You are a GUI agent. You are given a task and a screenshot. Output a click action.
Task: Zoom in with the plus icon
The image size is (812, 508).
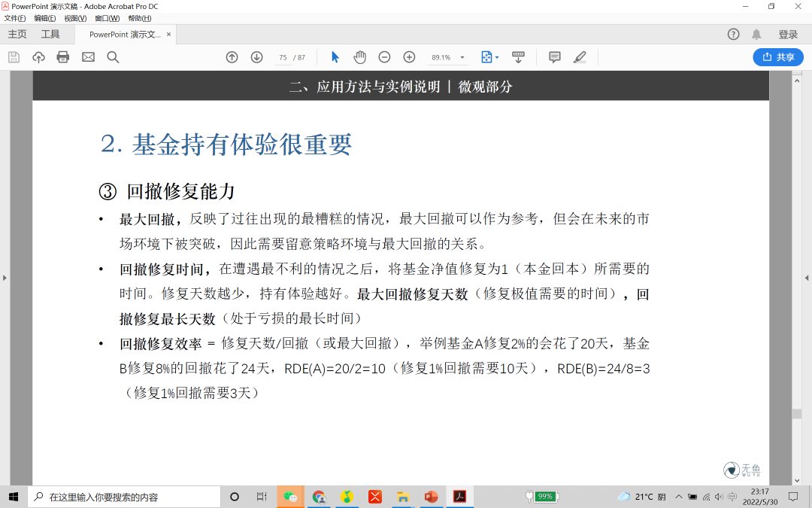click(408, 56)
